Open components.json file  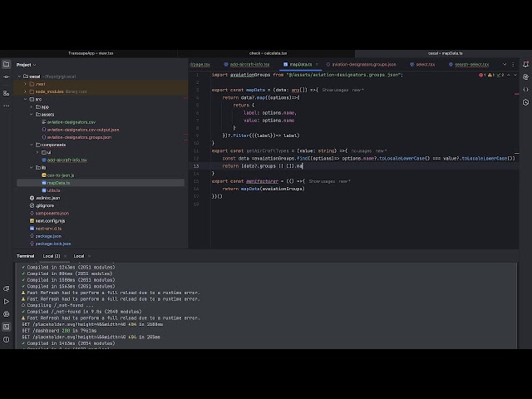point(52,214)
